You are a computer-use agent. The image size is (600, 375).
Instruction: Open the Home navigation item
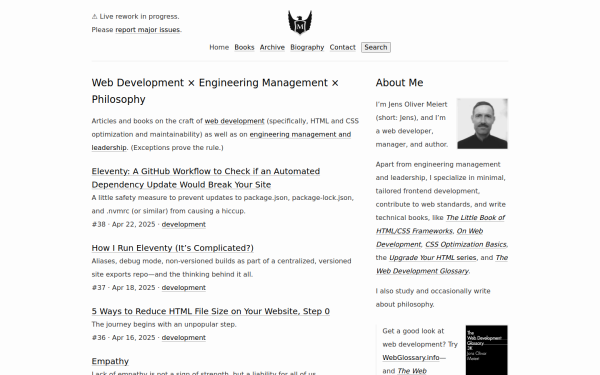coord(219,47)
